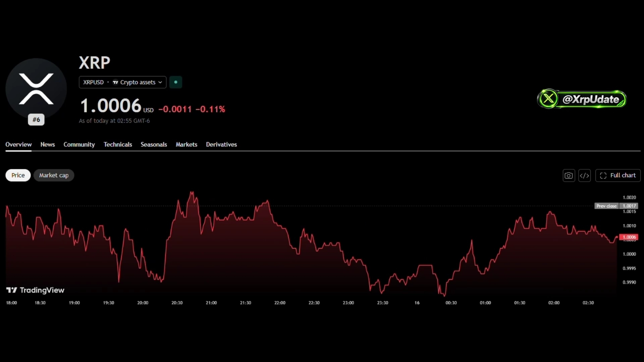Screen dimensions: 644x362
Task: Click the 1.0020 price axis label
Action: [629, 197]
